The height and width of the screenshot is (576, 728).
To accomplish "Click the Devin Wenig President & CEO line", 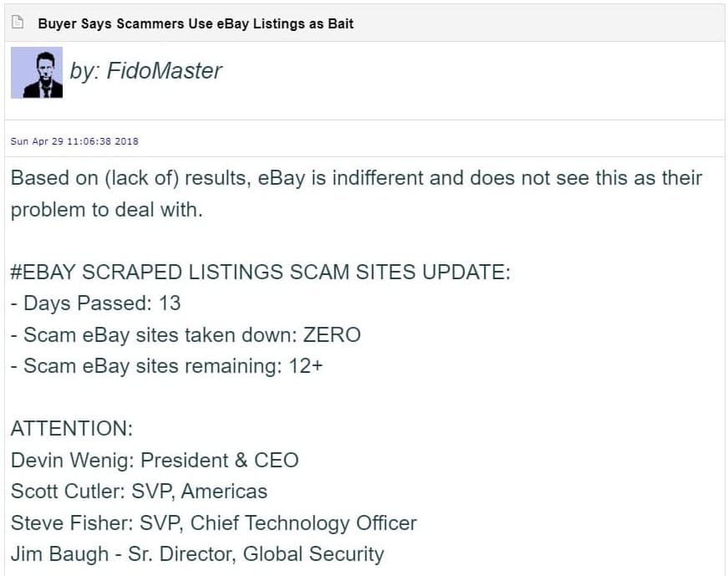I will [155, 461].
